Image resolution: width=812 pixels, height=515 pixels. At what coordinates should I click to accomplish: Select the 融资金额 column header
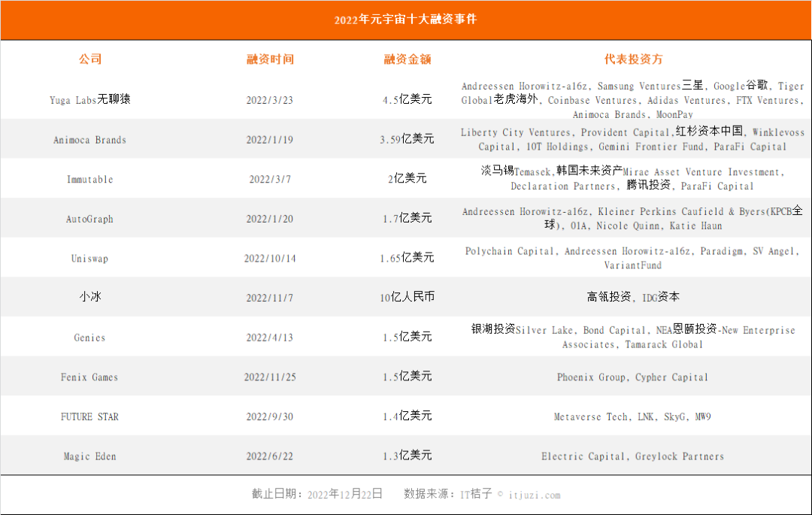(407, 59)
